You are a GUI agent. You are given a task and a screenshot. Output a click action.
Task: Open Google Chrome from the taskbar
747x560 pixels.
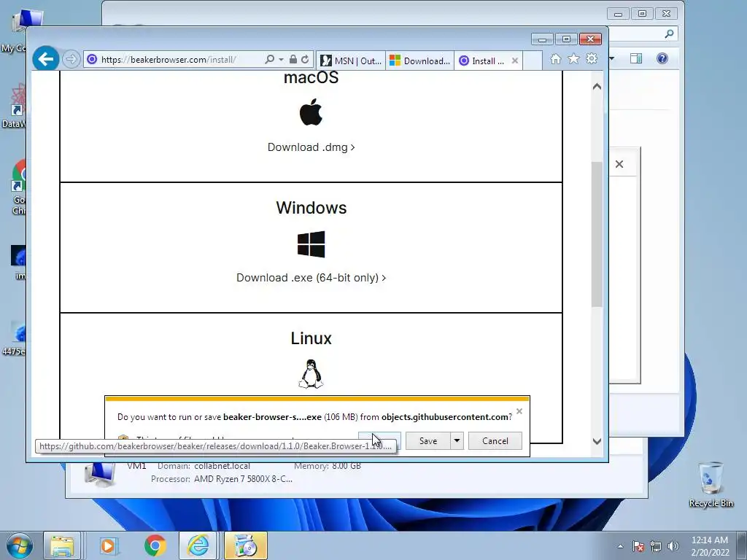click(x=155, y=545)
